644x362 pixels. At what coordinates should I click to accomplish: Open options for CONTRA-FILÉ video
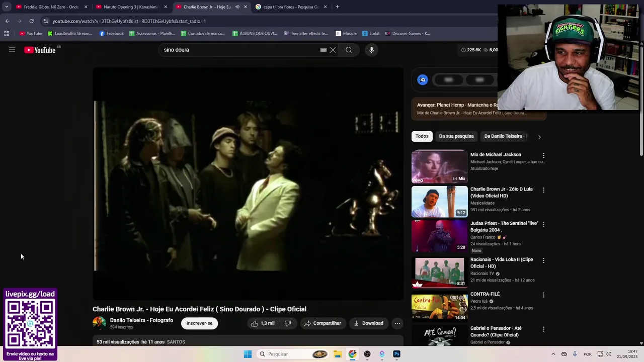[543, 295]
